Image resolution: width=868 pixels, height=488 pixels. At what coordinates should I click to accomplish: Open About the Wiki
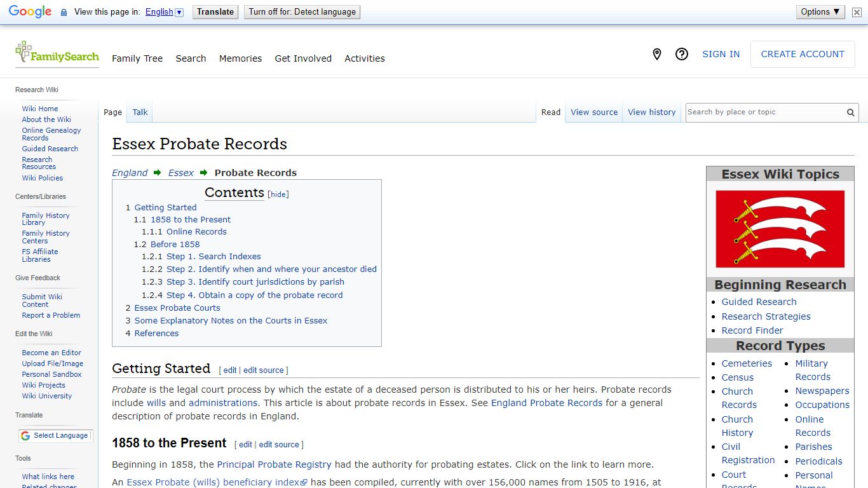coord(46,119)
